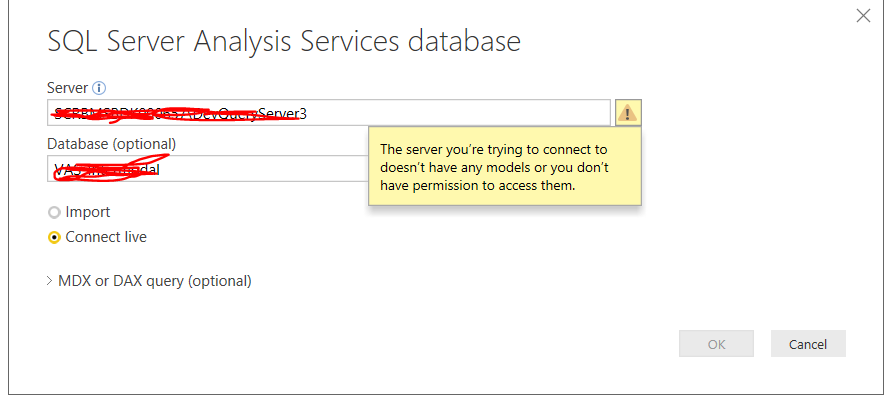The width and height of the screenshot is (885, 401).
Task: Click the Database (optional) label
Action: tap(112, 145)
